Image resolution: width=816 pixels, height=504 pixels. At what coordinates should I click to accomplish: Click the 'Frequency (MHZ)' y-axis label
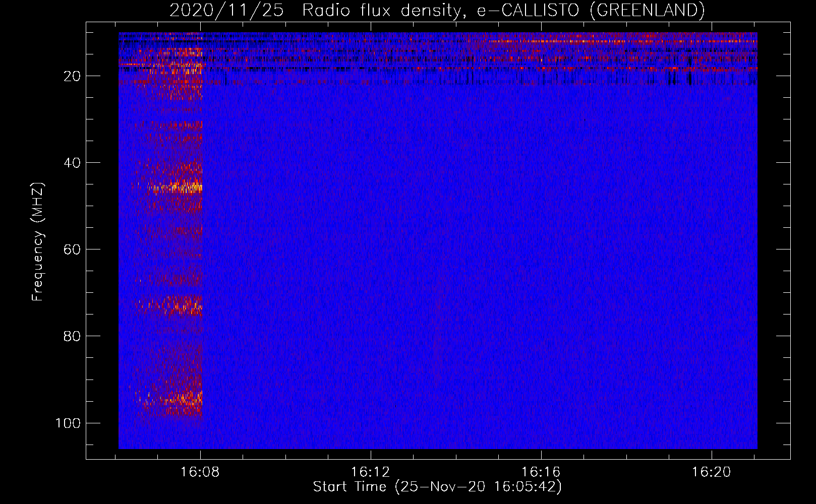38,242
